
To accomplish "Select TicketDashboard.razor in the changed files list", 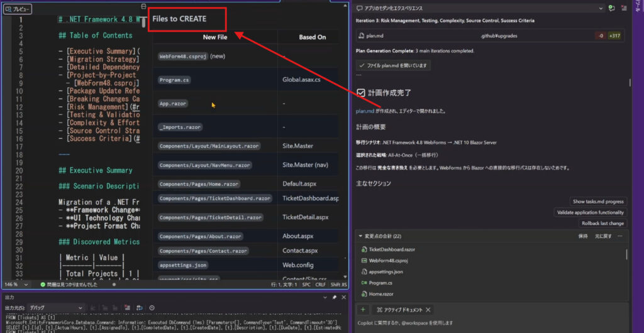I will (392, 249).
